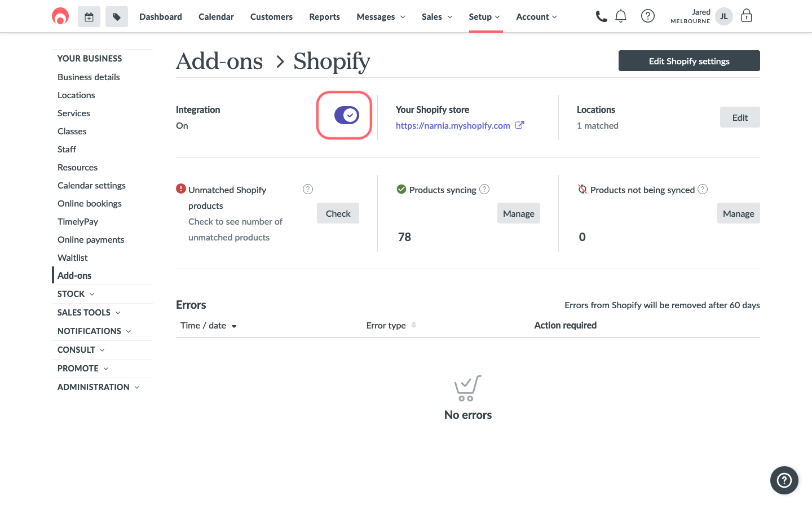Open the Messages dropdown menu
812x508 pixels.
click(x=381, y=17)
